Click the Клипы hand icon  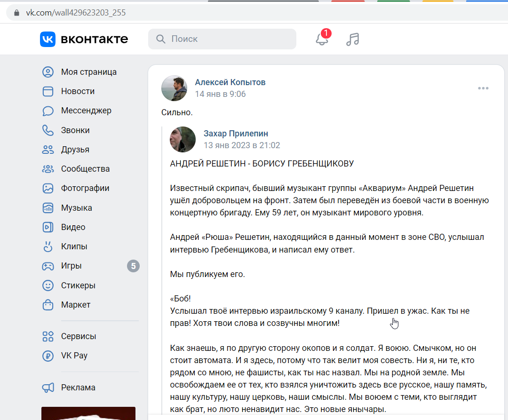48,246
